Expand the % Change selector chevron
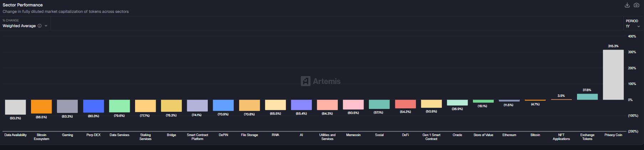This screenshot has width=644, height=150. click(46, 26)
